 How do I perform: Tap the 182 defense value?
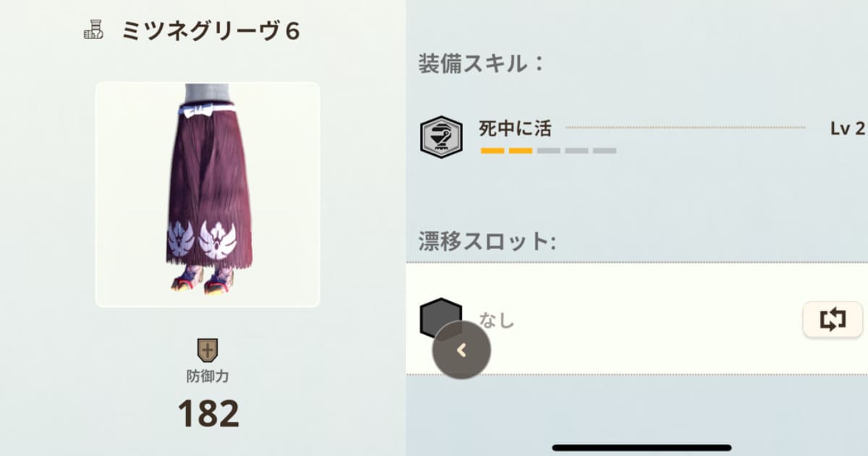coord(208,413)
